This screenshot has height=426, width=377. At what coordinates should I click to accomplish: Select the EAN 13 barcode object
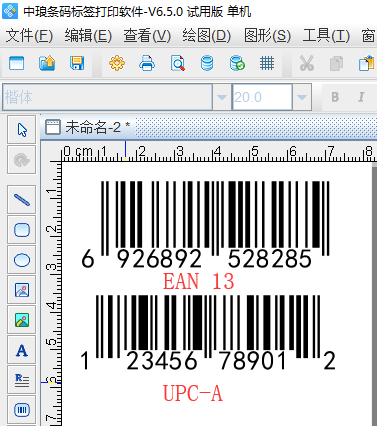[206, 224]
